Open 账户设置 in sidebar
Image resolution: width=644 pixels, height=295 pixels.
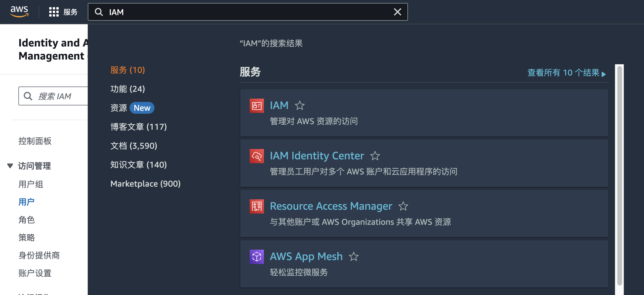(35, 273)
